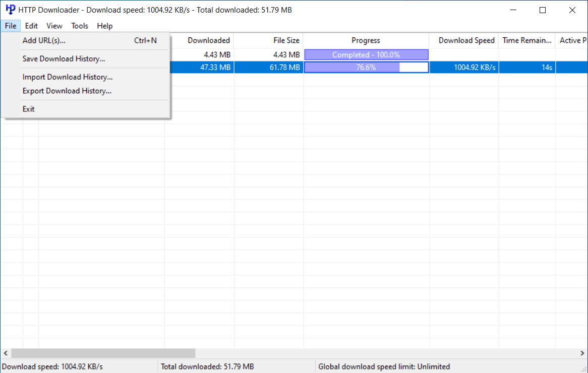Click the scrollbar left arrow

click(6, 353)
